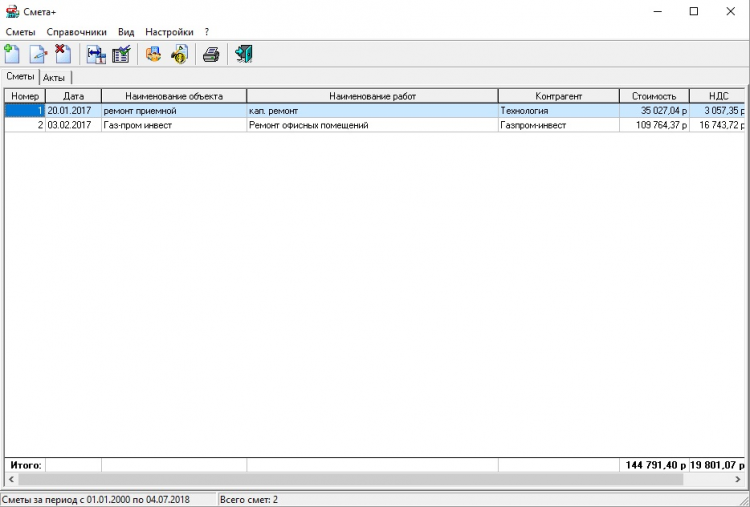This screenshot has height=507, width=750.
Task: Click the total cost 144 791,40 р
Action: 654,465
